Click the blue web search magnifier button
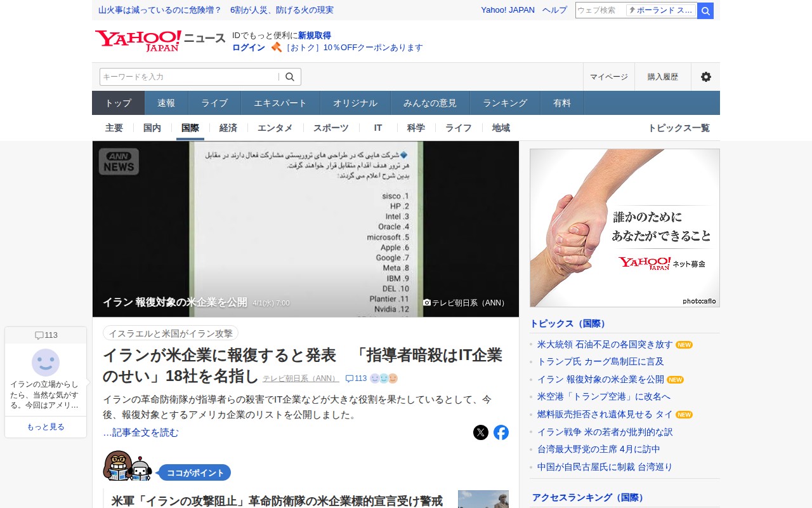The width and height of the screenshot is (812, 508). point(705,11)
